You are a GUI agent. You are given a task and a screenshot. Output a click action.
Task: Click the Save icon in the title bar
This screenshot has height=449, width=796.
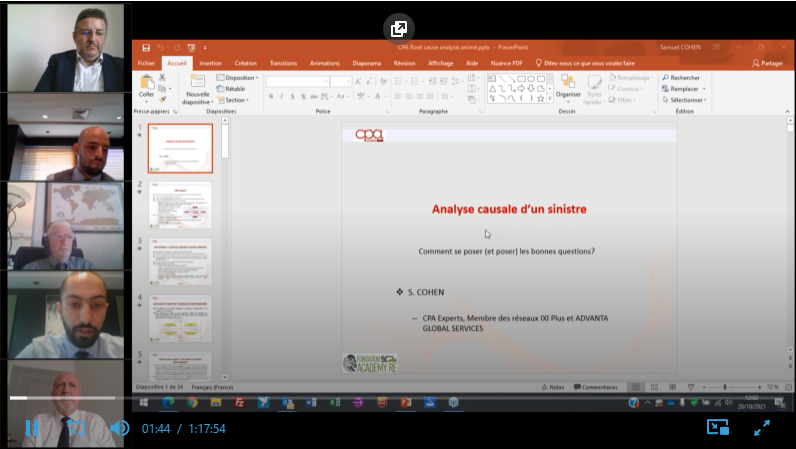146,47
